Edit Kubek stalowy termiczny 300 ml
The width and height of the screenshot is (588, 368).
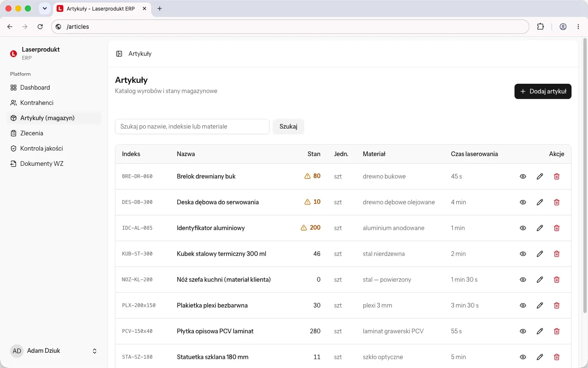(540, 254)
